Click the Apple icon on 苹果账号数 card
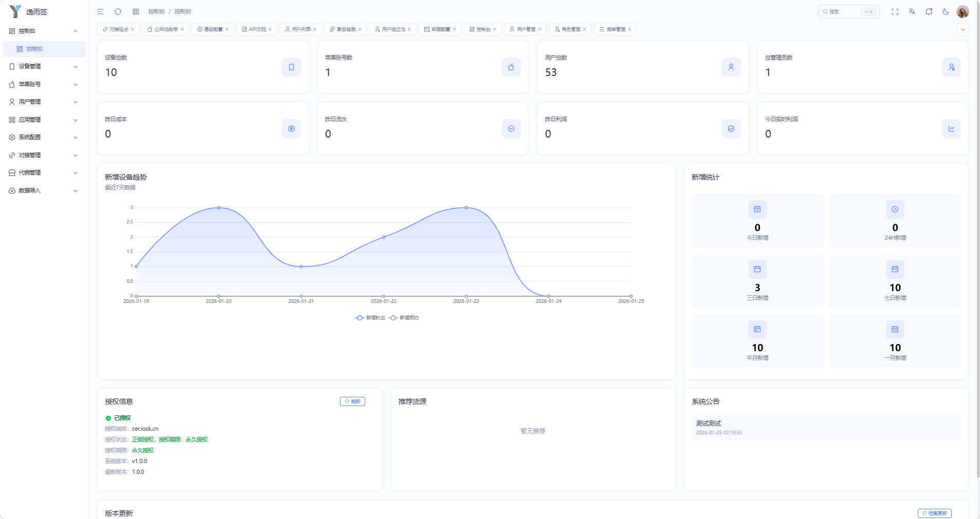Viewport: 980px width, 519px height. pyautogui.click(x=511, y=67)
